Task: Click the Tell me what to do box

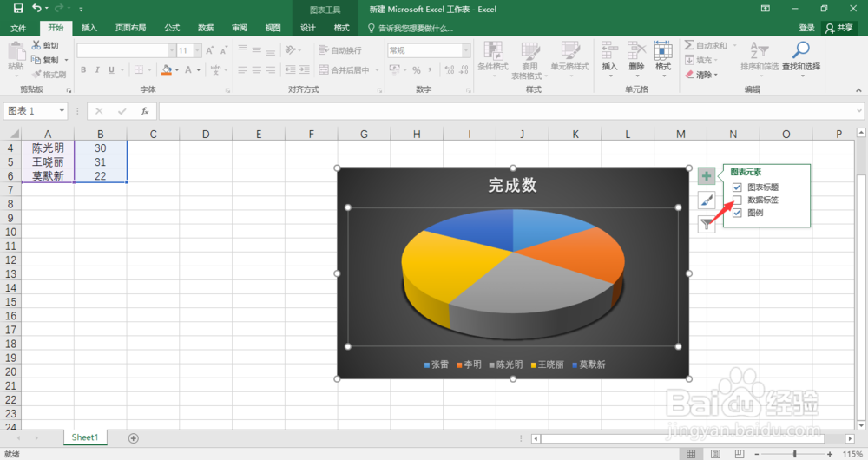Action: (411, 28)
